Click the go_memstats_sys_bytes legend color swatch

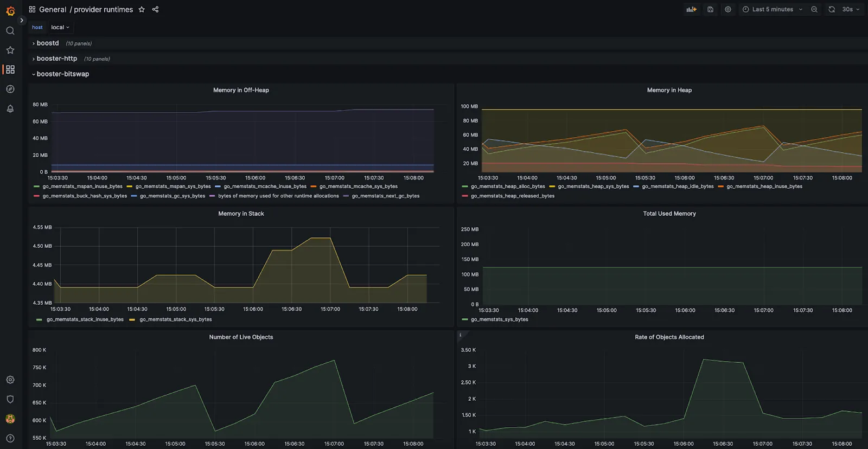[464, 319]
